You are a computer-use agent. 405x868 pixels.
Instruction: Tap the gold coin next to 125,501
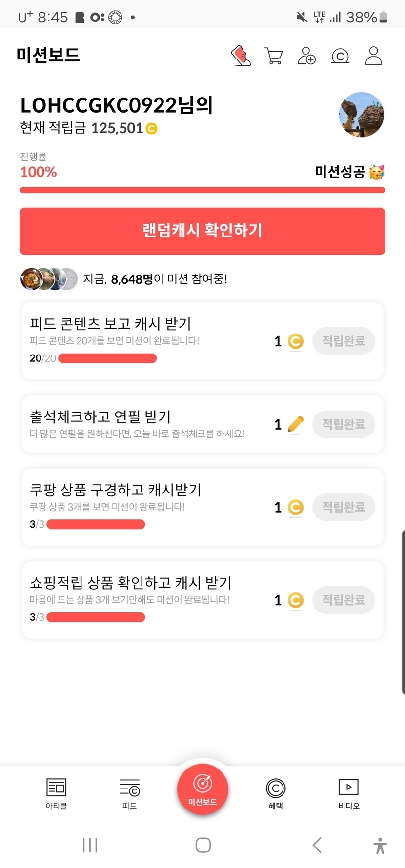[152, 129]
